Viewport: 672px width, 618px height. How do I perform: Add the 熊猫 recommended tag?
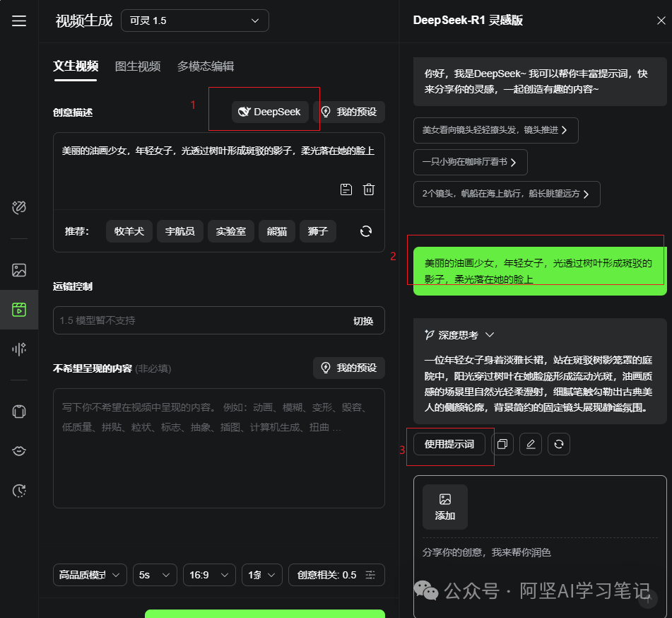point(277,232)
